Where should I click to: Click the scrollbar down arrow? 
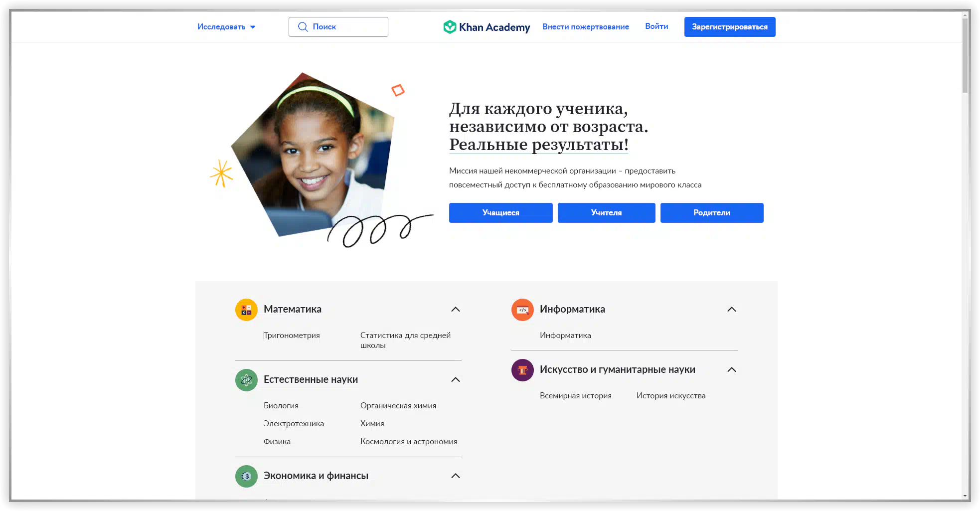click(x=966, y=496)
